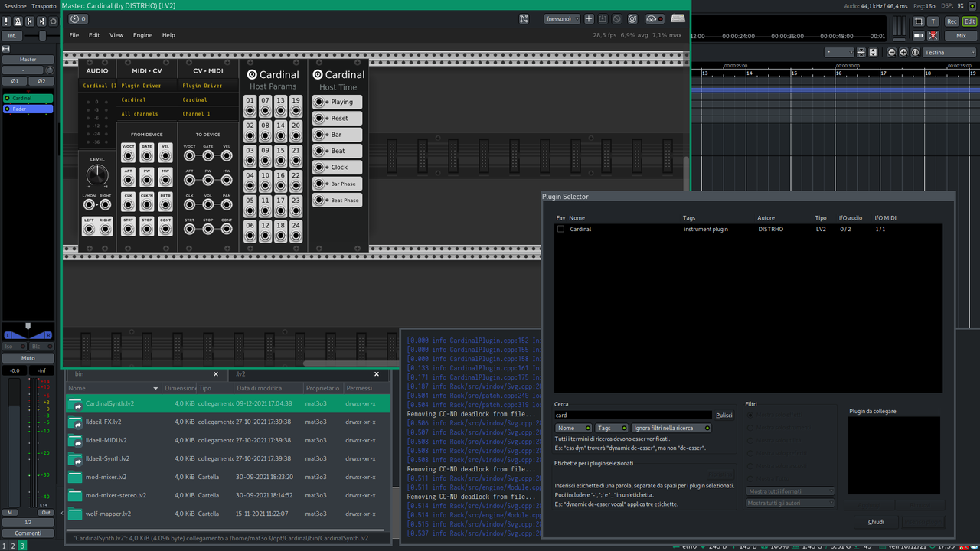Toggle the Mix mode button
Image resolution: width=980 pixels, height=551 pixels.
(961, 36)
